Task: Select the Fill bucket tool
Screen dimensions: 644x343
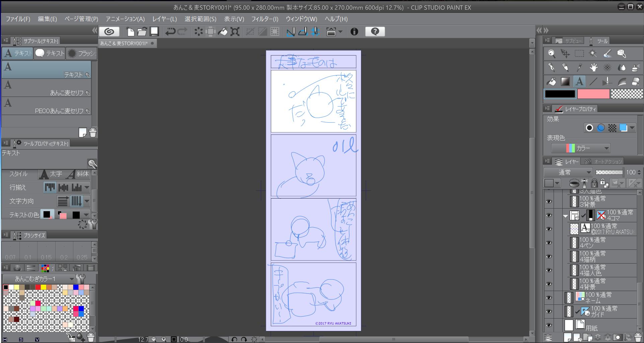Action: tap(552, 81)
